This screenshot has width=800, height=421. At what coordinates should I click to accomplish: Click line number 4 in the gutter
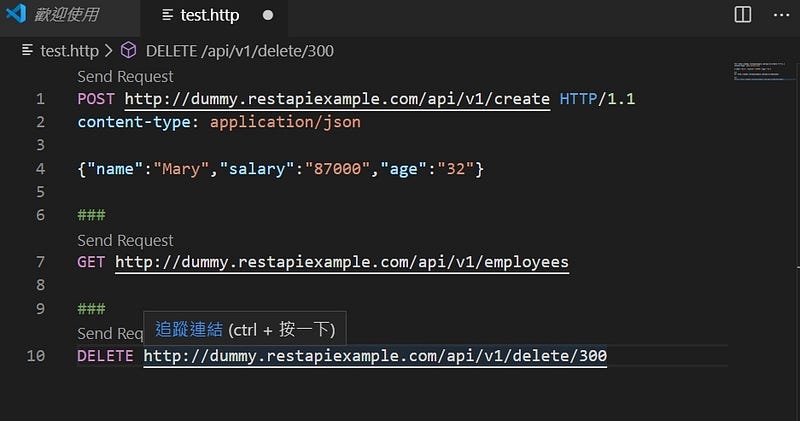point(40,169)
